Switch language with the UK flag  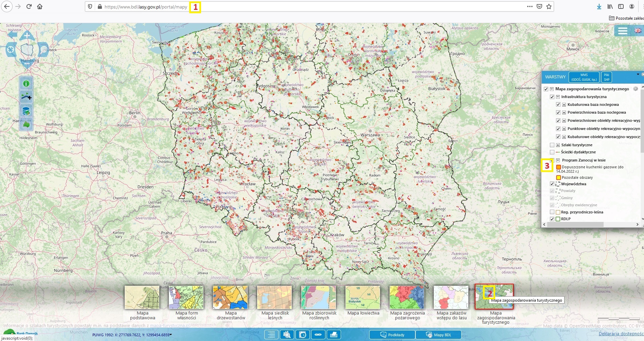638,31
